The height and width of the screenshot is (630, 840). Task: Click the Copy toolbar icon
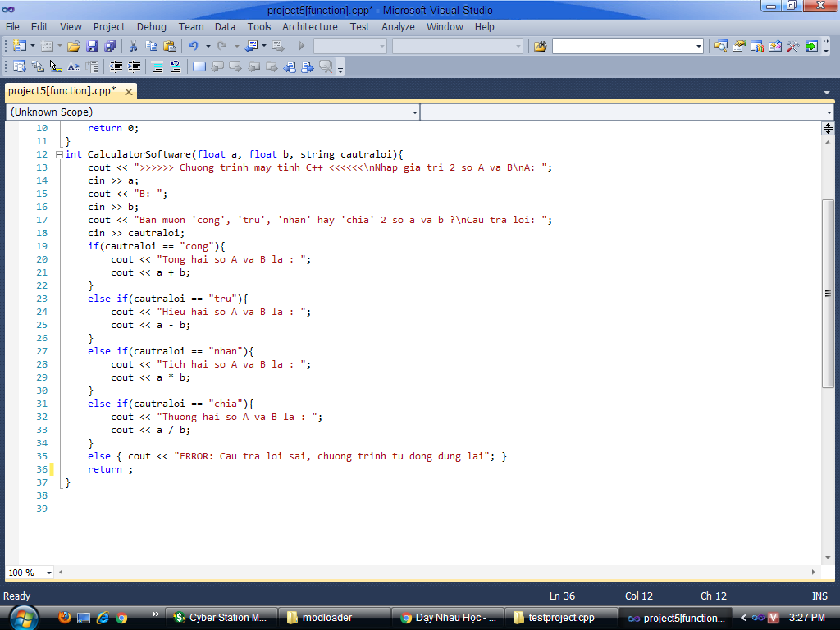[x=152, y=47]
